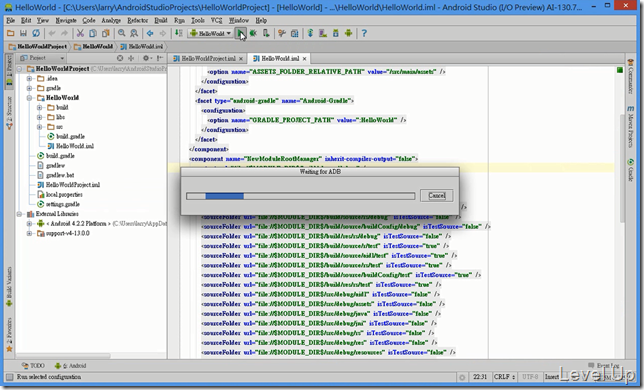Expand support-v4-13.0.0 library node

[x=29, y=233]
